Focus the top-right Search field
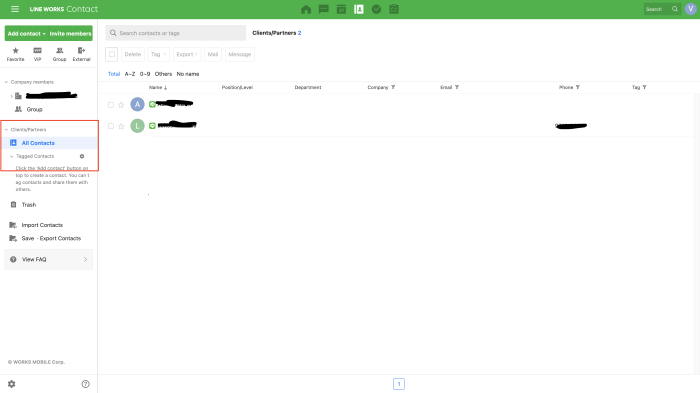This screenshot has height=393, width=700. pyautogui.click(x=662, y=9)
